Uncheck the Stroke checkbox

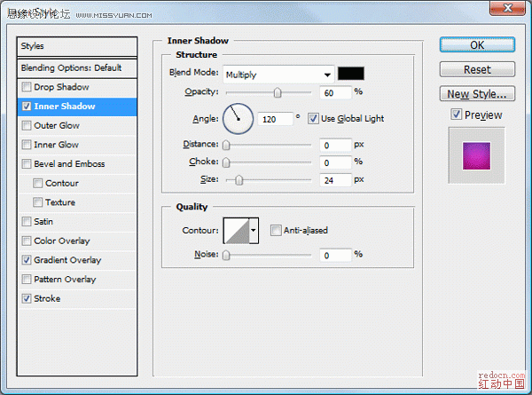point(27,298)
